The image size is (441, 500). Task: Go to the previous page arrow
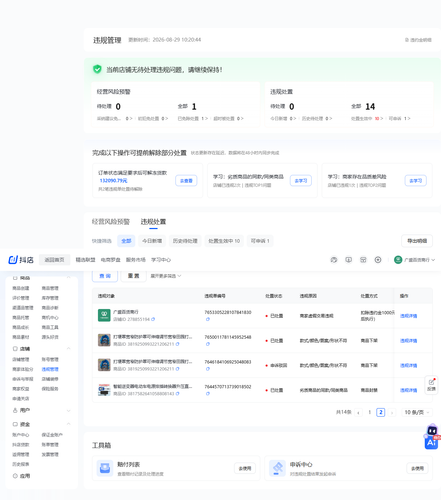pyautogui.click(x=358, y=413)
